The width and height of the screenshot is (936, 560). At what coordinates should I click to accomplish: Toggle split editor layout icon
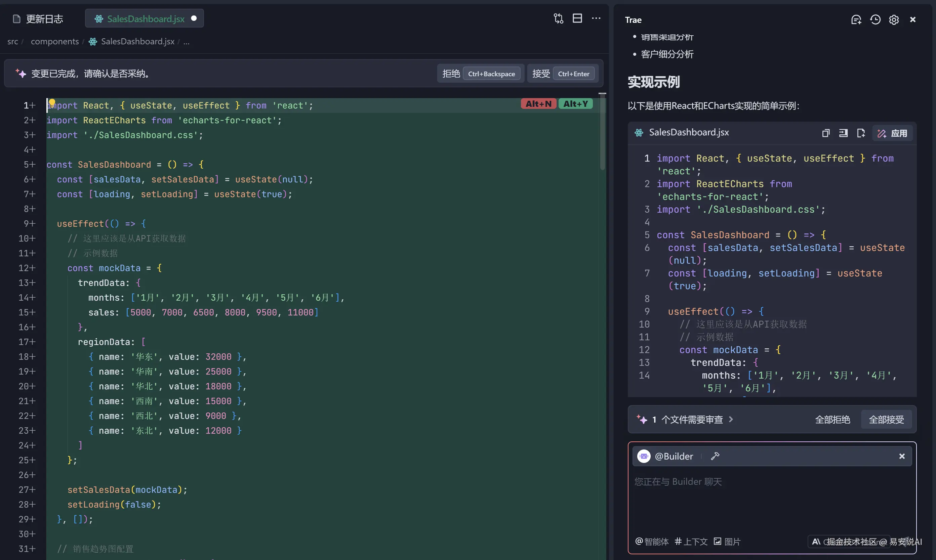(577, 18)
